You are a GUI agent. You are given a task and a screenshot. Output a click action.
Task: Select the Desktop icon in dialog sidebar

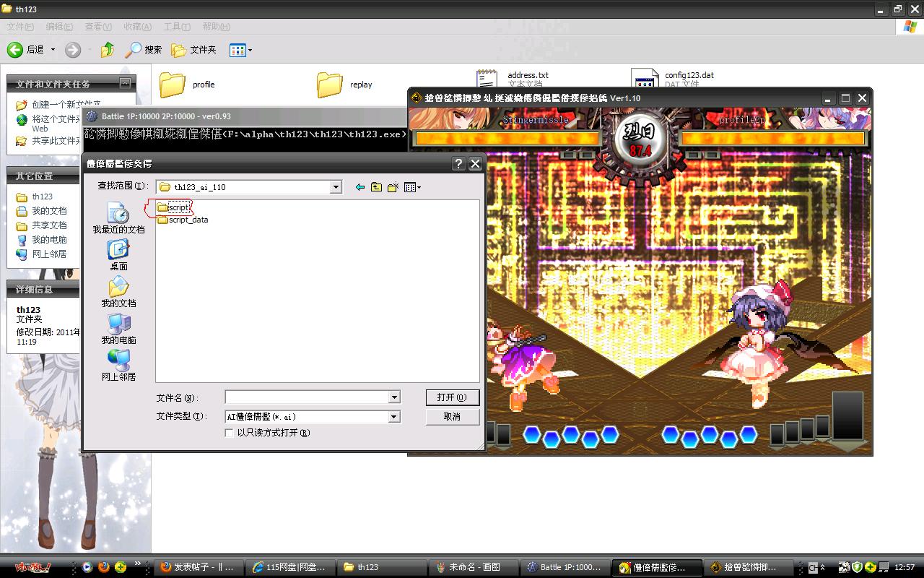coord(118,251)
